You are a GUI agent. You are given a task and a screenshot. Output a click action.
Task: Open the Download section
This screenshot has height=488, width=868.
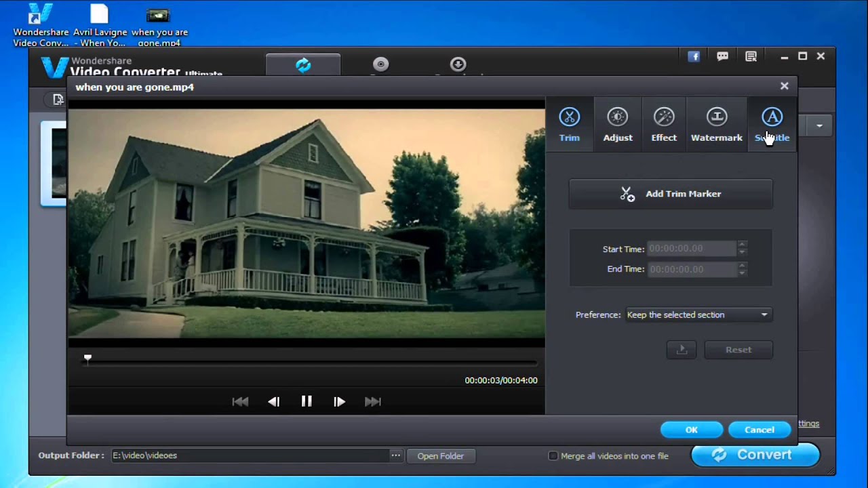[458, 65]
